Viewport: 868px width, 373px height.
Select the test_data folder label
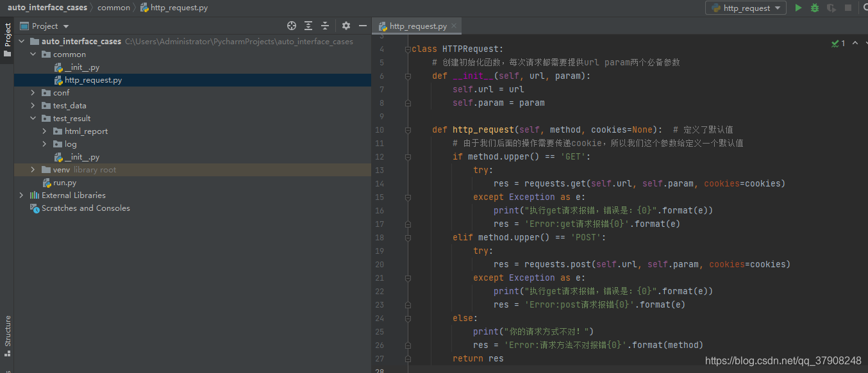point(69,106)
